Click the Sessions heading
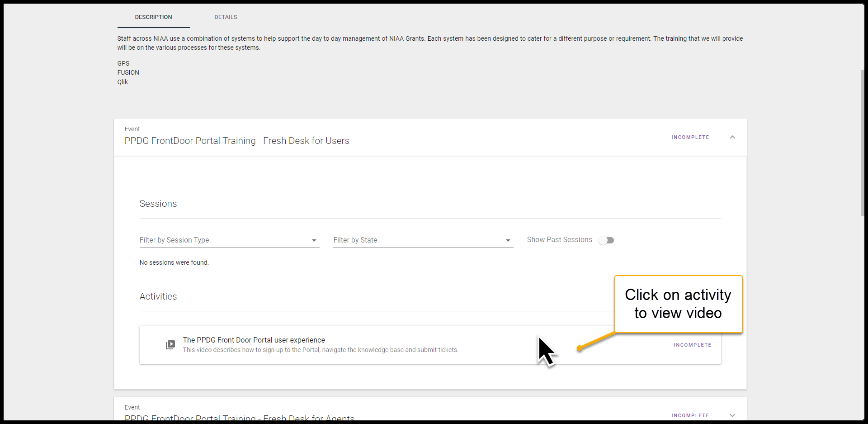The width and height of the screenshot is (868, 424). click(158, 204)
